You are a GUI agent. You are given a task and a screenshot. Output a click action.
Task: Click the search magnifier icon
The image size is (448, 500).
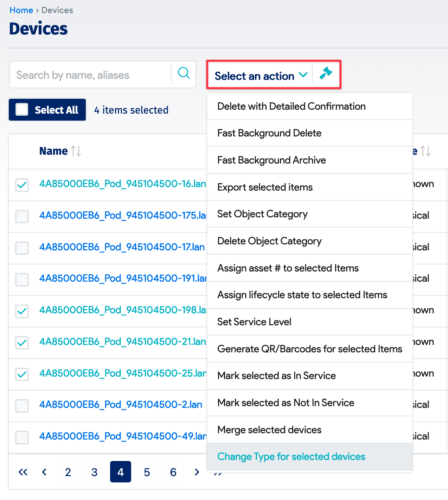tap(183, 73)
